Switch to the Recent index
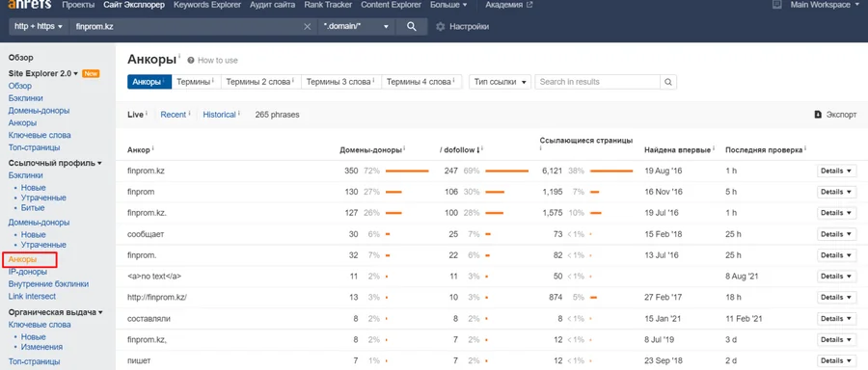 click(174, 115)
